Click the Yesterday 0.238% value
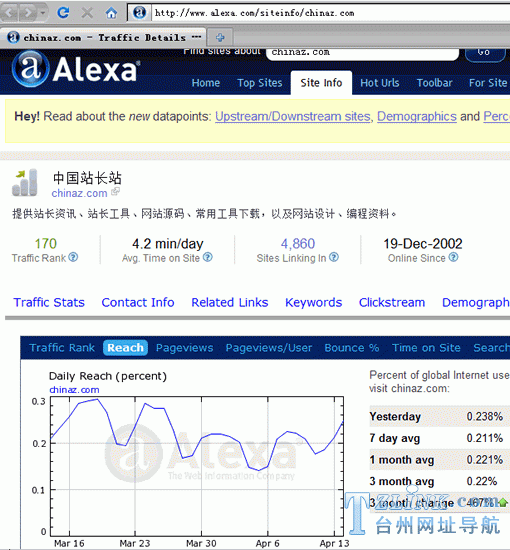The height and width of the screenshot is (550, 510). coord(485,416)
